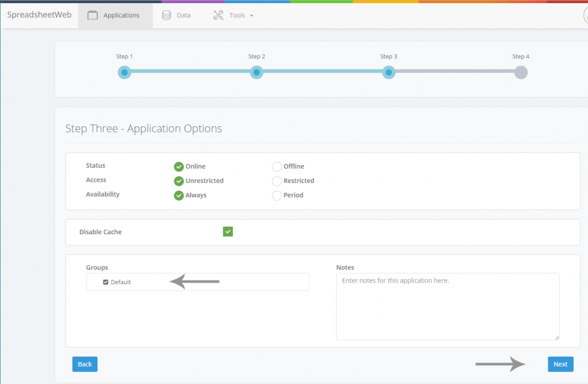Viewport: 588px width, 384px height.
Task: Uncheck the Disable Cache checkbox
Action: click(228, 231)
